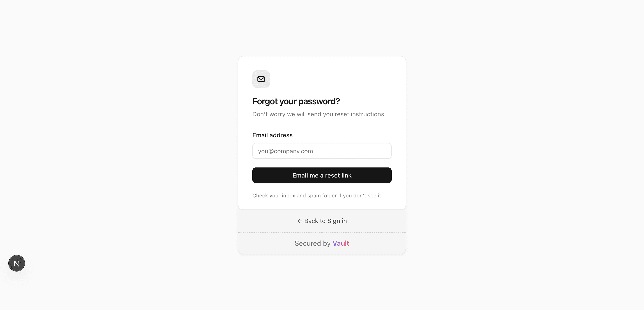Click the letter N in the round badge
644x310 pixels.
click(16, 263)
